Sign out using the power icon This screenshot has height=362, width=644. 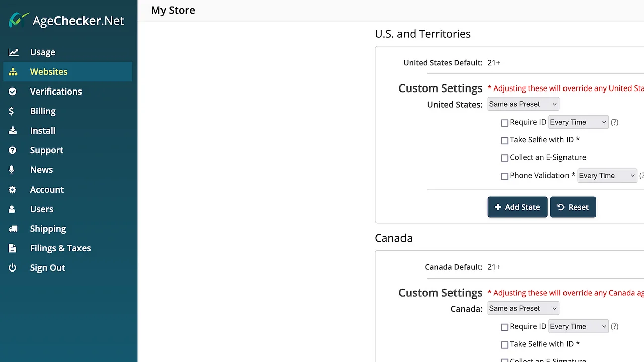13,267
